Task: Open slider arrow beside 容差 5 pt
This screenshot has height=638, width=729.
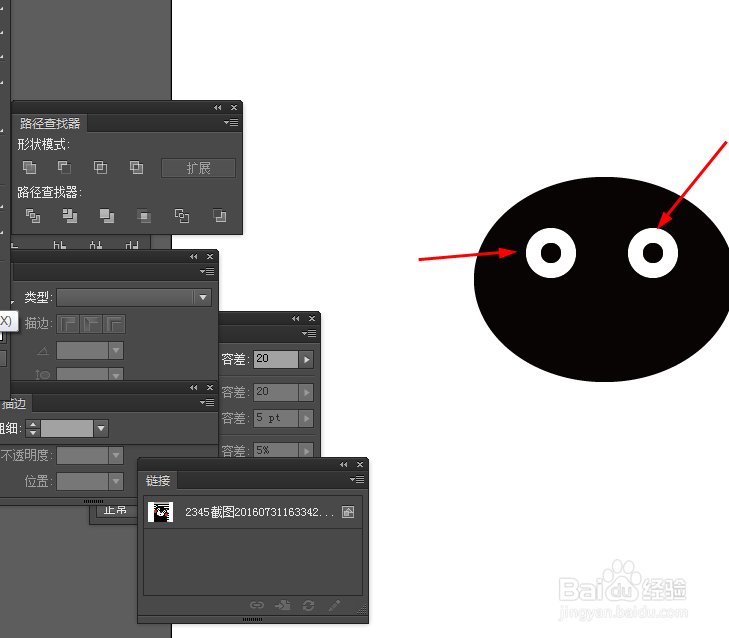Action: tap(306, 419)
